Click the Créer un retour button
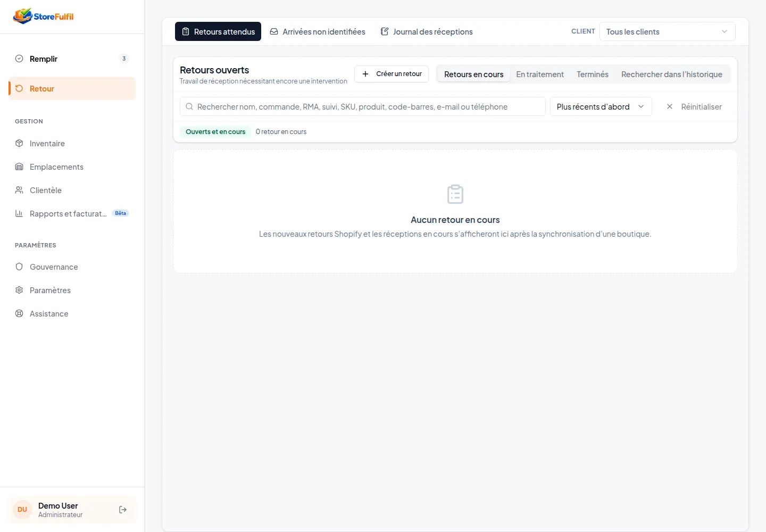 click(392, 74)
